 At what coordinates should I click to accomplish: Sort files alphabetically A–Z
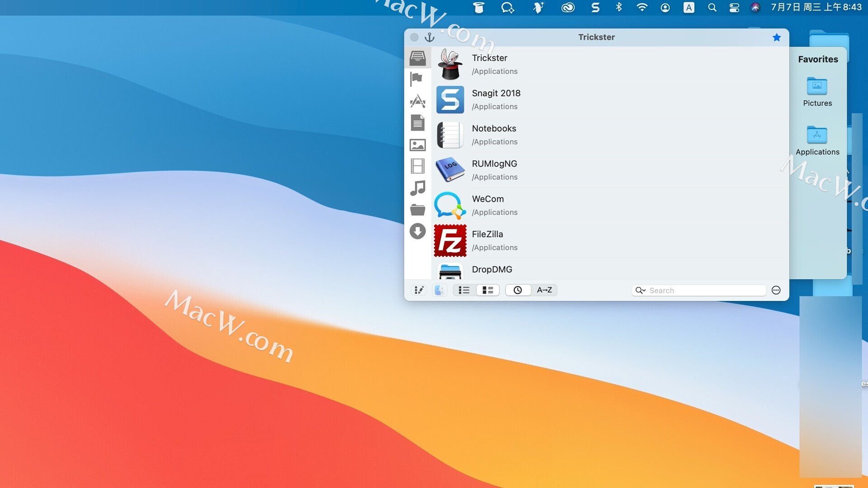544,290
